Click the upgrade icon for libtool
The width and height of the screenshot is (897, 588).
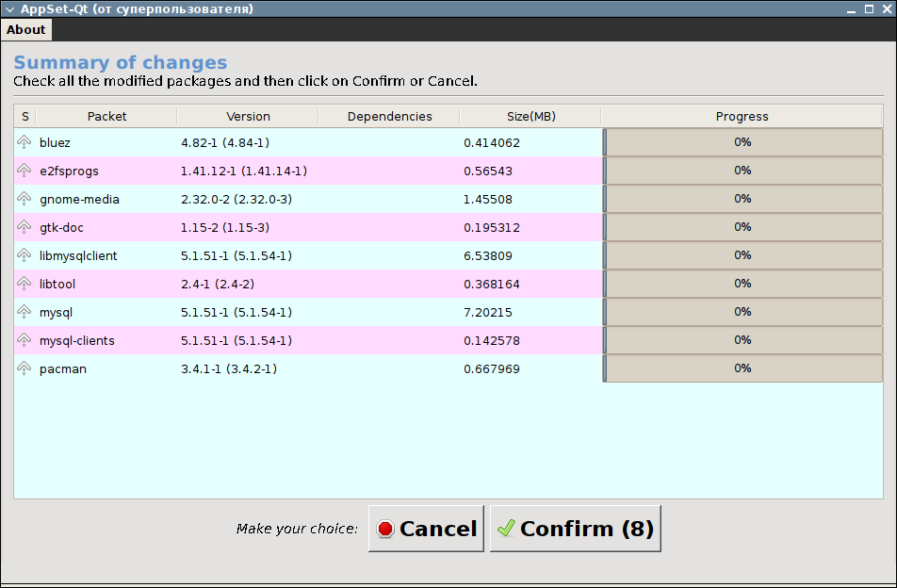(x=24, y=284)
